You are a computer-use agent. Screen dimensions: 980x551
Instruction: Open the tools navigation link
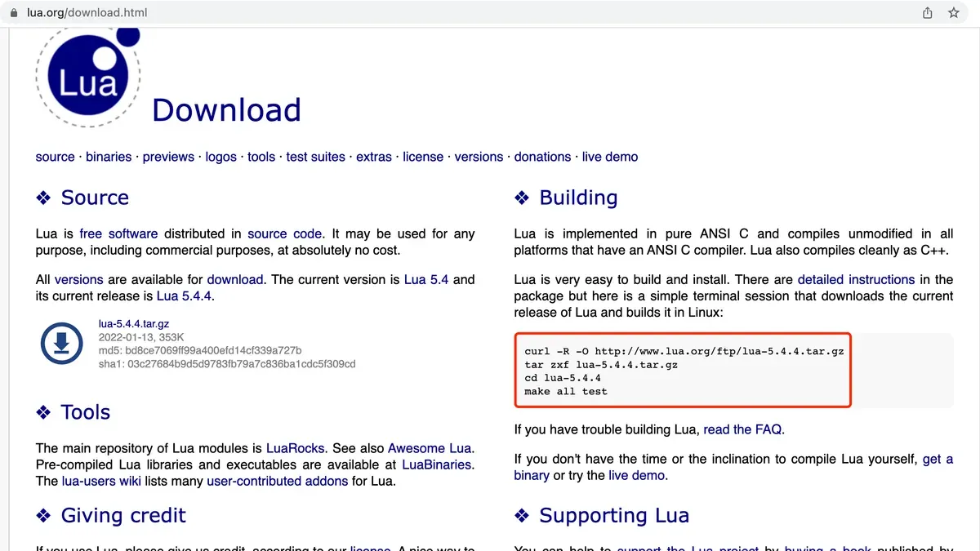click(261, 157)
